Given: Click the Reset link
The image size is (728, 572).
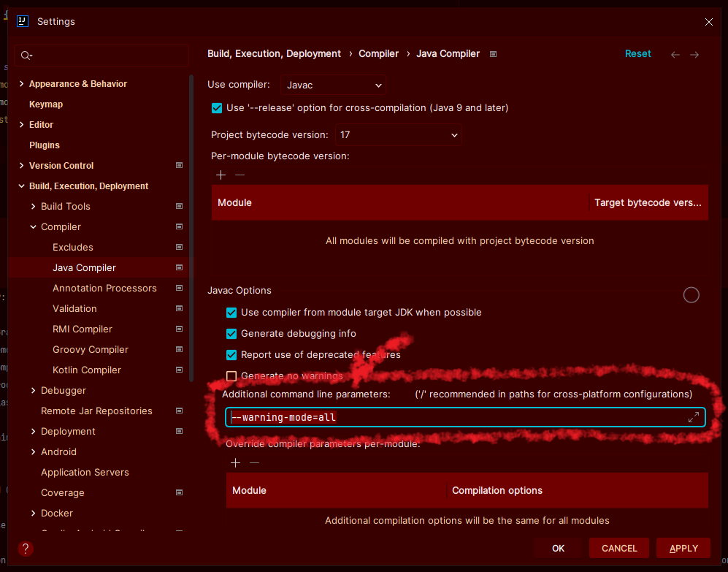Looking at the screenshot, I should (x=637, y=54).
